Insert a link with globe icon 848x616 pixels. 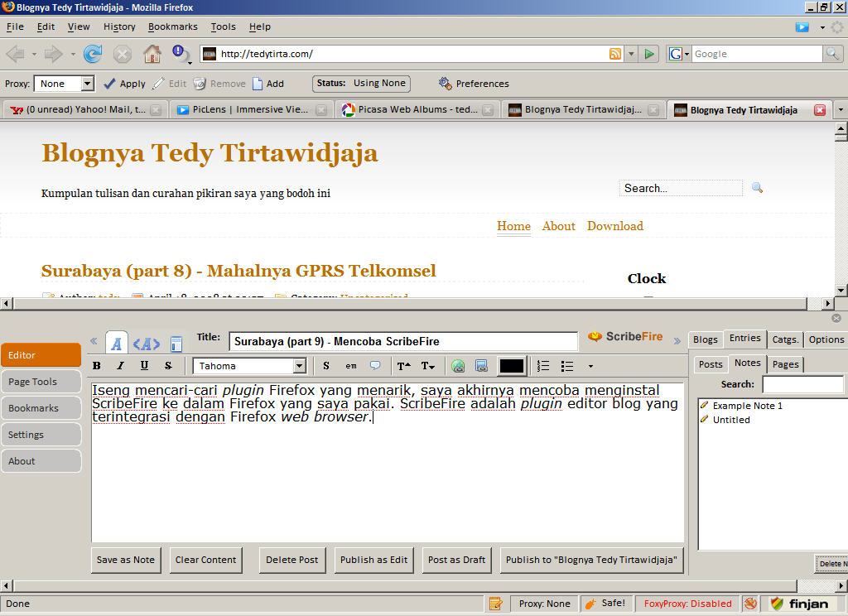click(458, 366)
